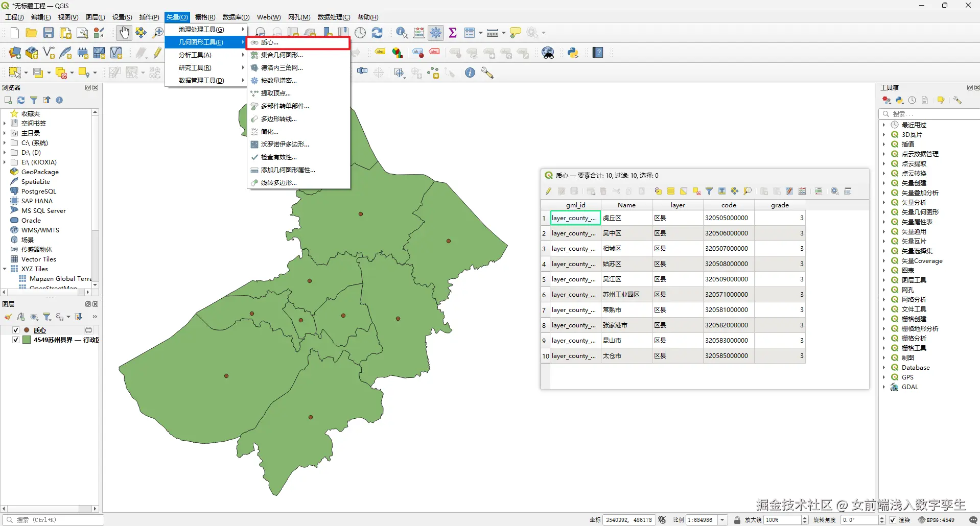Open the 栅格(R) menu
Image resolution: width=980 pixels, height=526 pixels.
(x=205, y=17)
